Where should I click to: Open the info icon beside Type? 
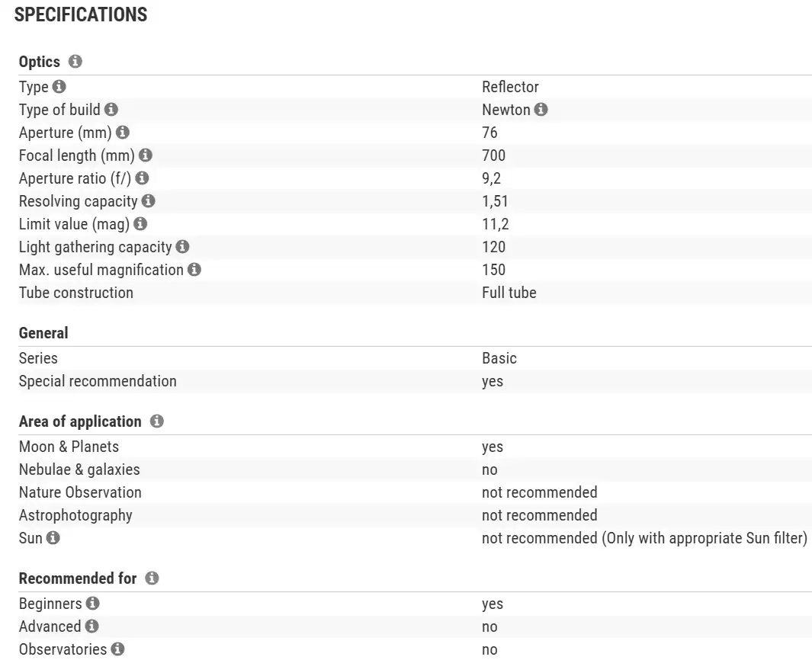59,87
